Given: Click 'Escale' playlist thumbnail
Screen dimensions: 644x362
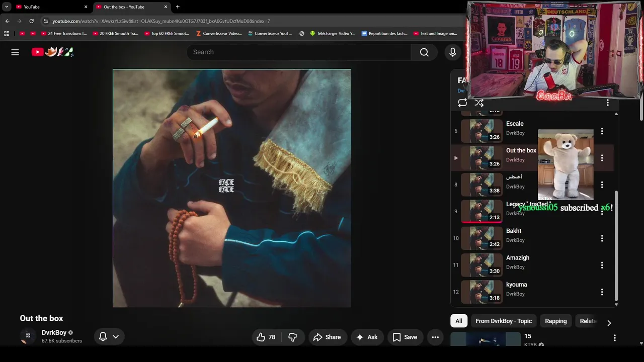Looking at the screenshot, I should [482, 131].
